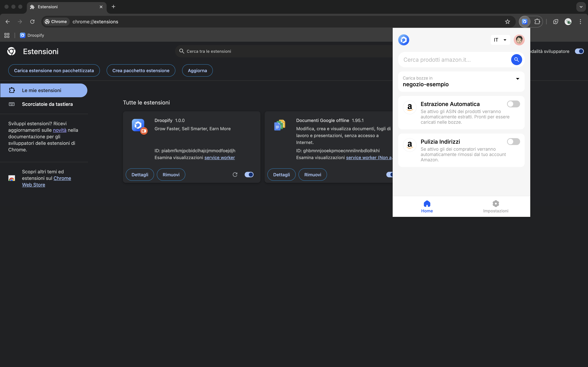
Task: Click Carica estensione non pacchettizzata
Action: click(x=54, y=70)
